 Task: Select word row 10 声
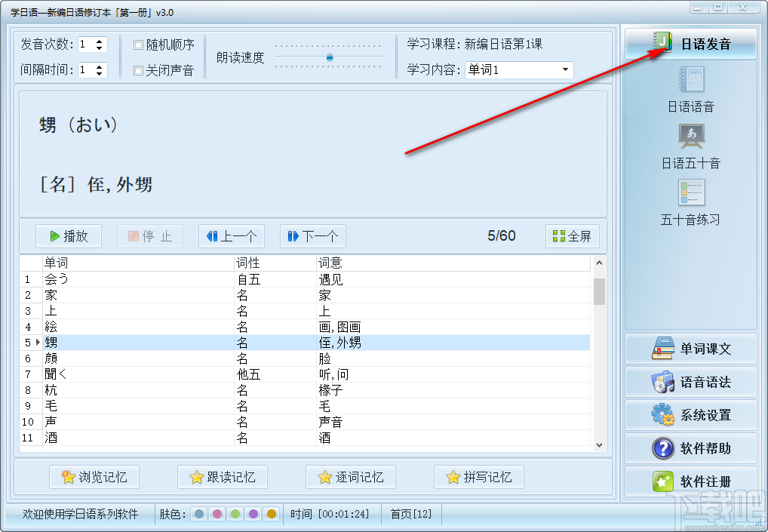point(305,422)
